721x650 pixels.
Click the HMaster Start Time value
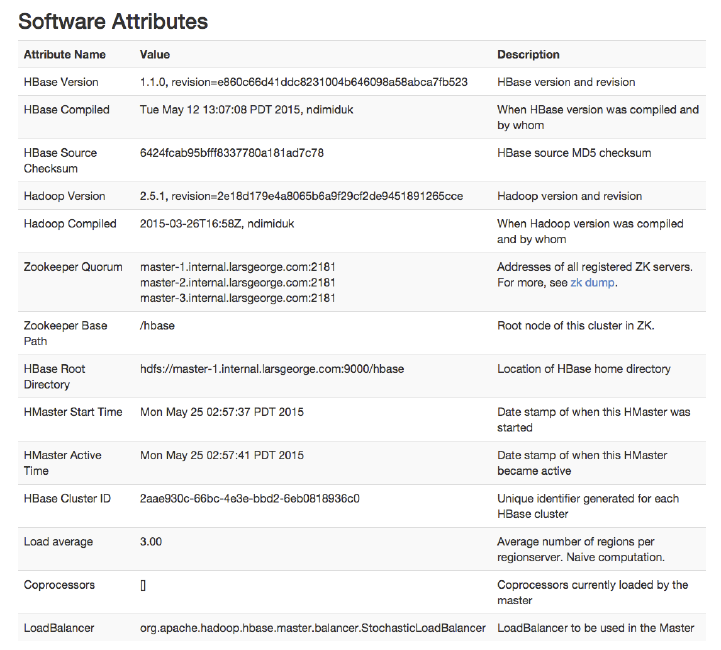tap(222, 412)
